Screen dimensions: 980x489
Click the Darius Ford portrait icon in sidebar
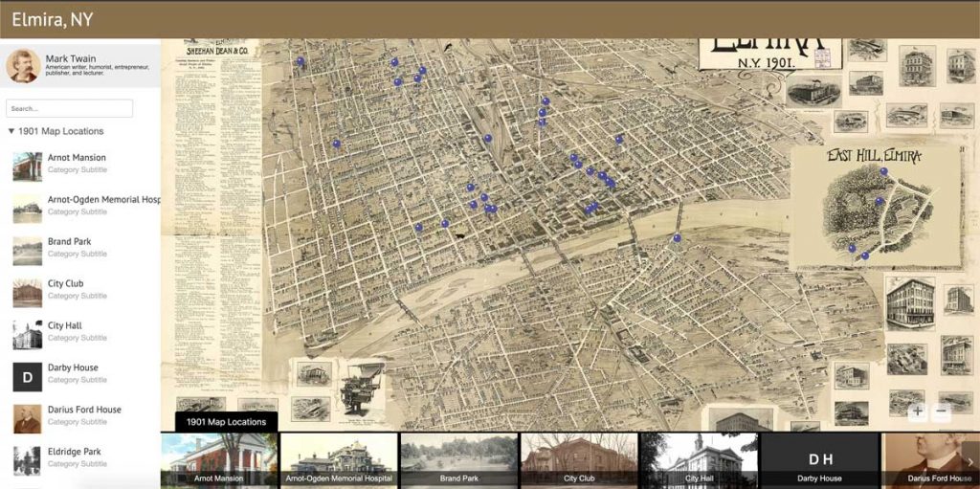coord(28,419)
